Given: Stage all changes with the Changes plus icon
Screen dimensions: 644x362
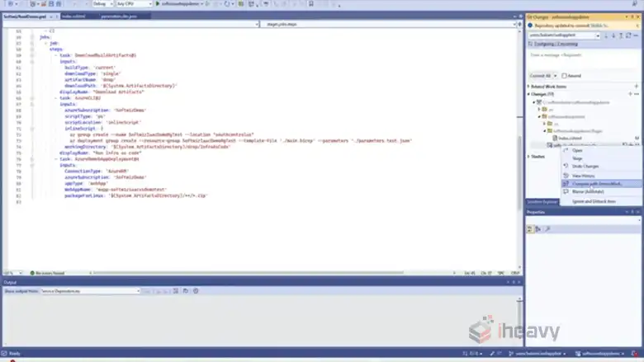Looking at the screenshot, I should coord(630,94).
